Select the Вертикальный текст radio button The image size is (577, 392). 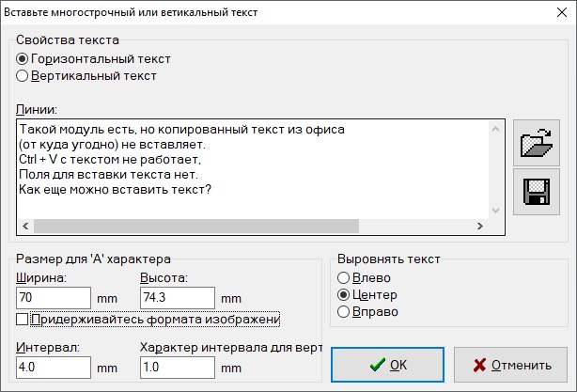click(23, 75)
